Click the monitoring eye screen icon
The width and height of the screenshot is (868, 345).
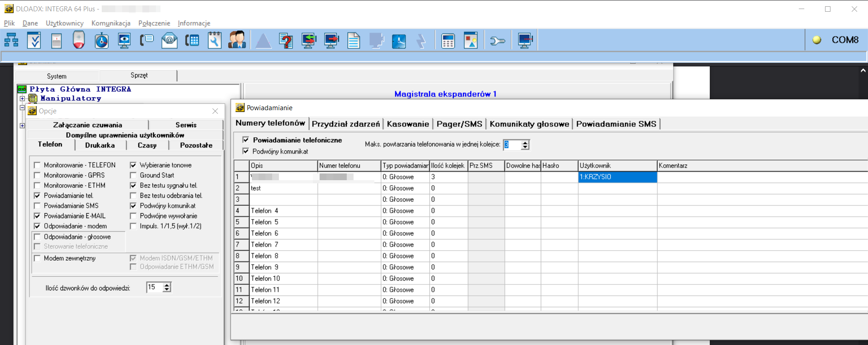click(124, 40)
